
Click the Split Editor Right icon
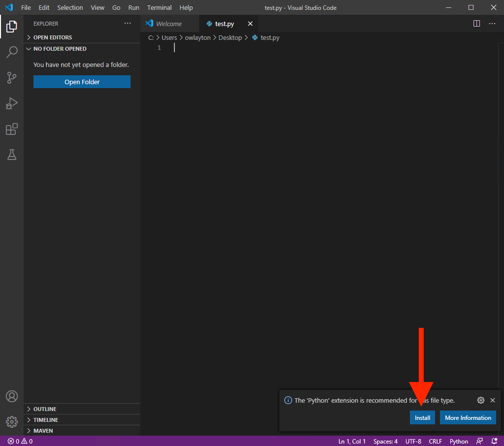(x=476, y=24)
